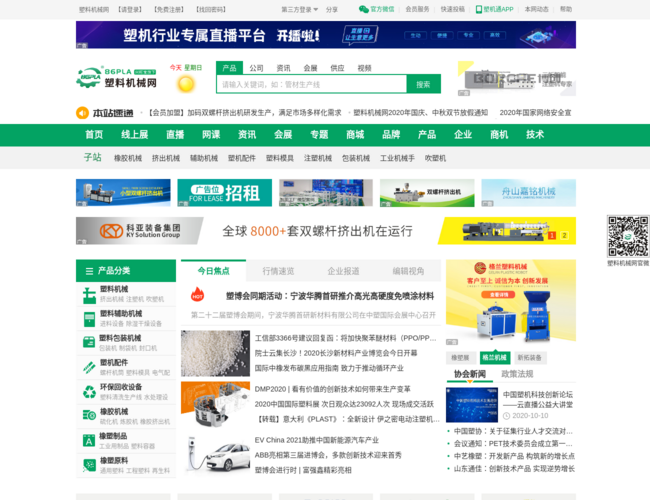Open 商城 in the main nav
The image size is (650, 500).
pos(355,134)
